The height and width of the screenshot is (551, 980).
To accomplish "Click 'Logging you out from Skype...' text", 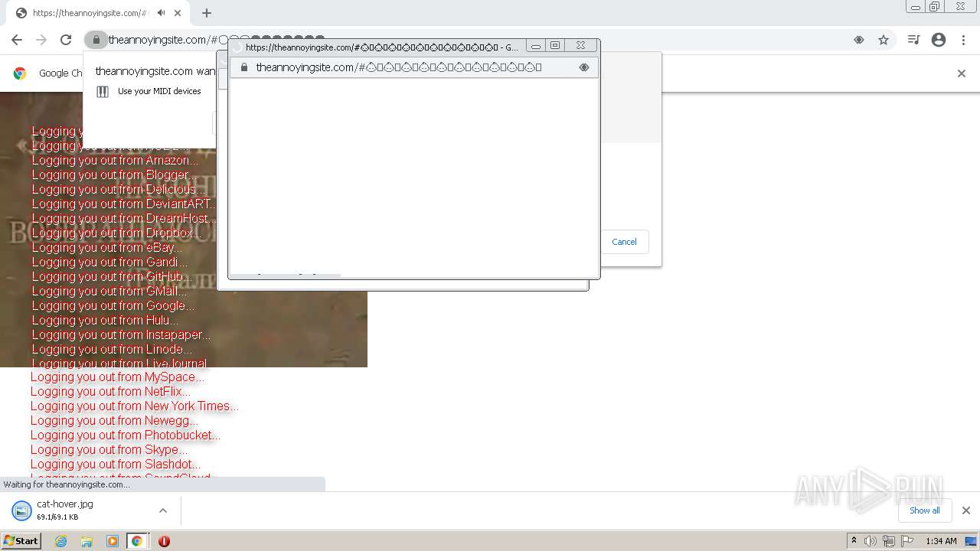I will pyautogui.click(x=109, y=449).
